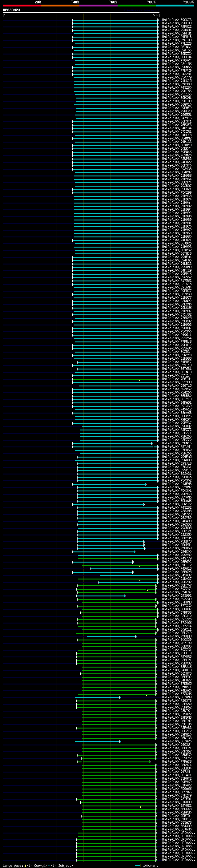Viewport: 197px width, 868px height.
Task: Select hit label UniRef100_Q56TU4
Action: point(177,379)
